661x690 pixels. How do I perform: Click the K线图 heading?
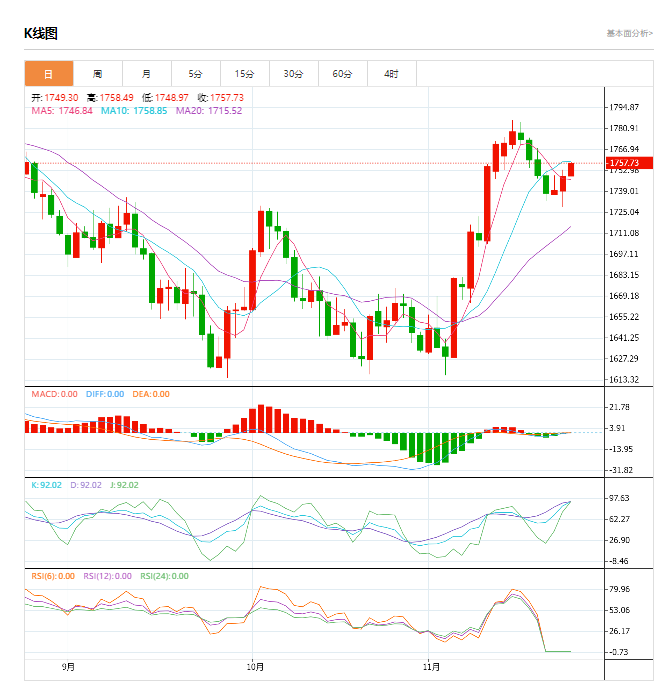[x=40, y=33]
